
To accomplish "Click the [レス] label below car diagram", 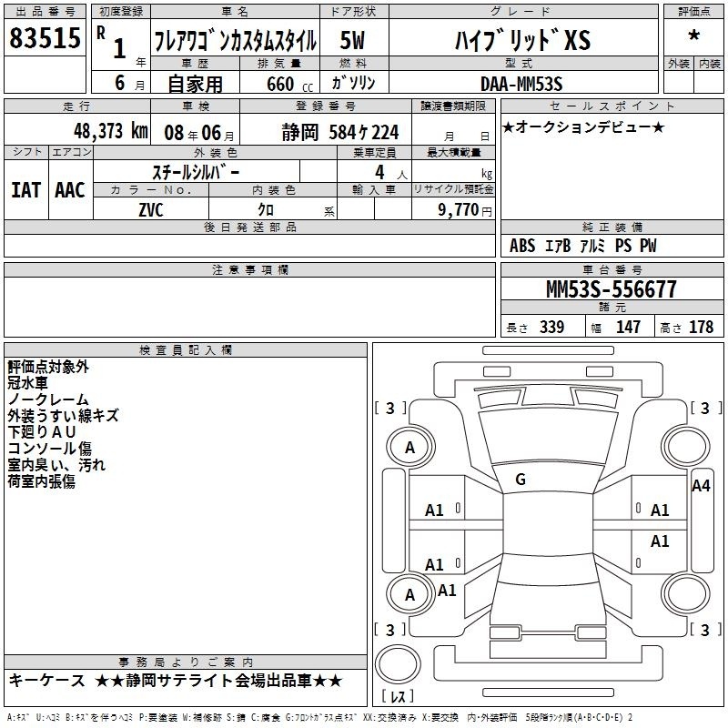I will [399, 696].
